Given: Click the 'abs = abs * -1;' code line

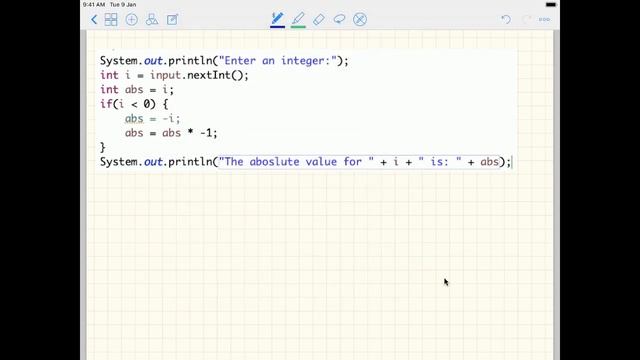Looking at the screenshot, I should pyautogui.click(x=171, y=133).
